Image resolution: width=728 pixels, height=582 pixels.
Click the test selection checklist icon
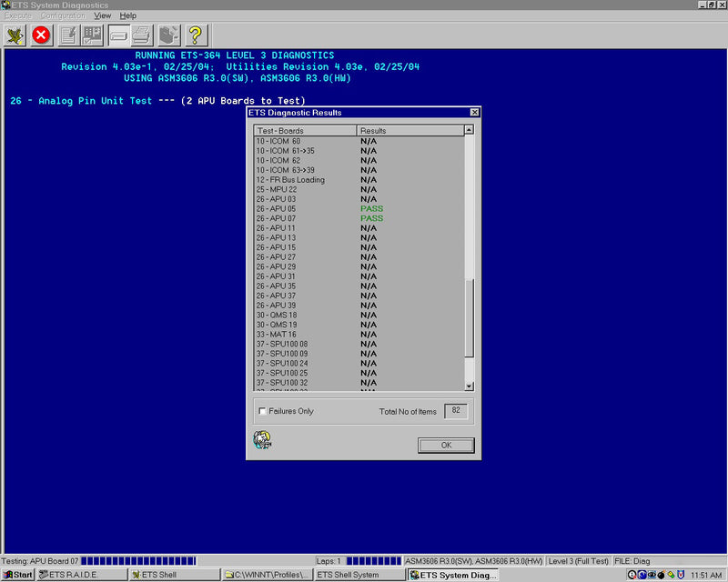(92, 35)
